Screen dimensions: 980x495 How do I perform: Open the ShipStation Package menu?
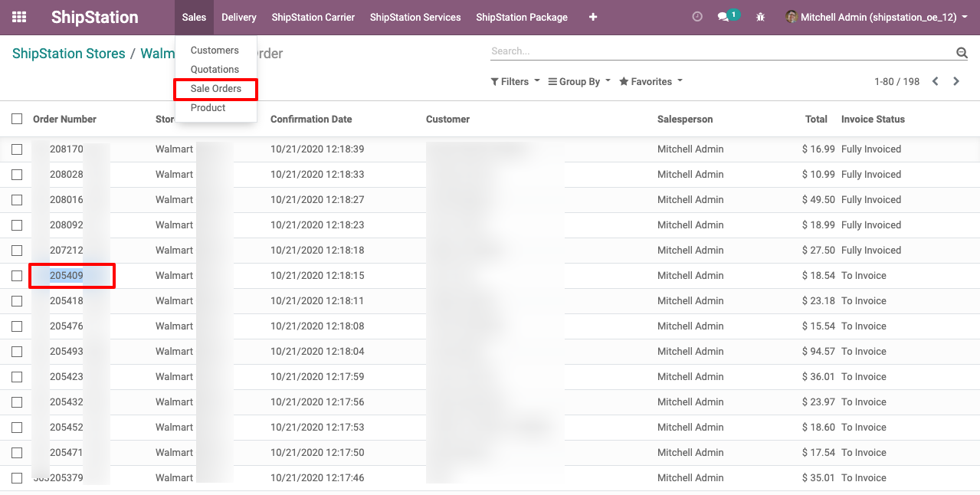tap(522, 17)
